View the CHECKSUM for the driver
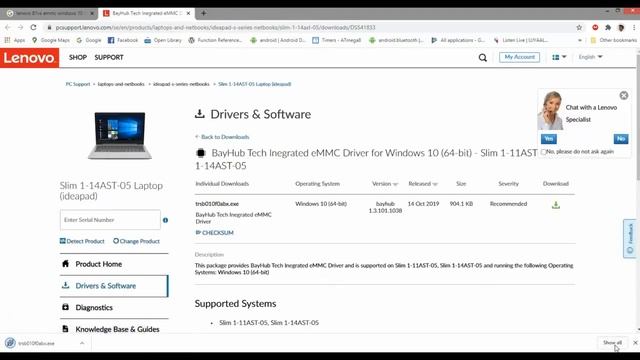The width and height of the screenshot is (640, 360). (x=215, y=233)
